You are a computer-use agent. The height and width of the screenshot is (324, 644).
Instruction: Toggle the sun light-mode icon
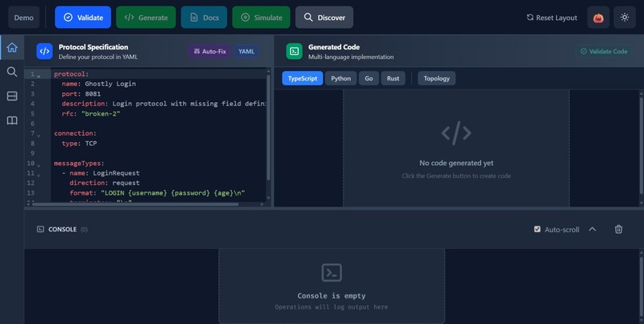[624, 18]
